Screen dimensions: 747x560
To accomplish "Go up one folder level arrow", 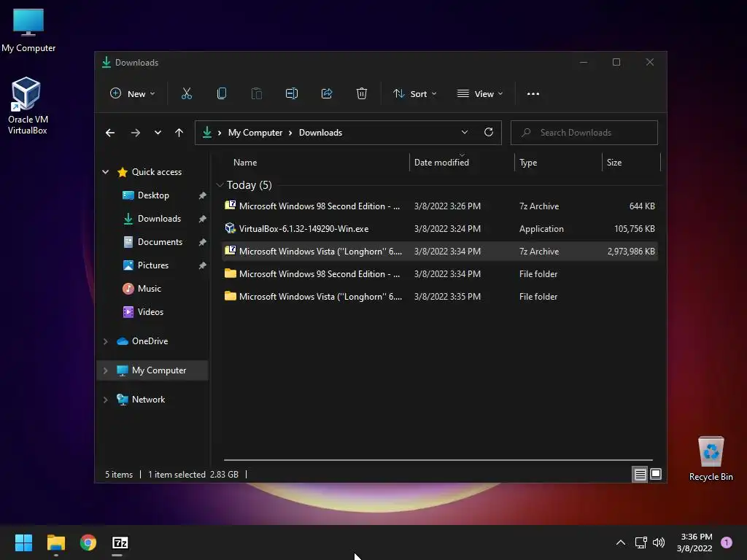I will pos(179,133).
